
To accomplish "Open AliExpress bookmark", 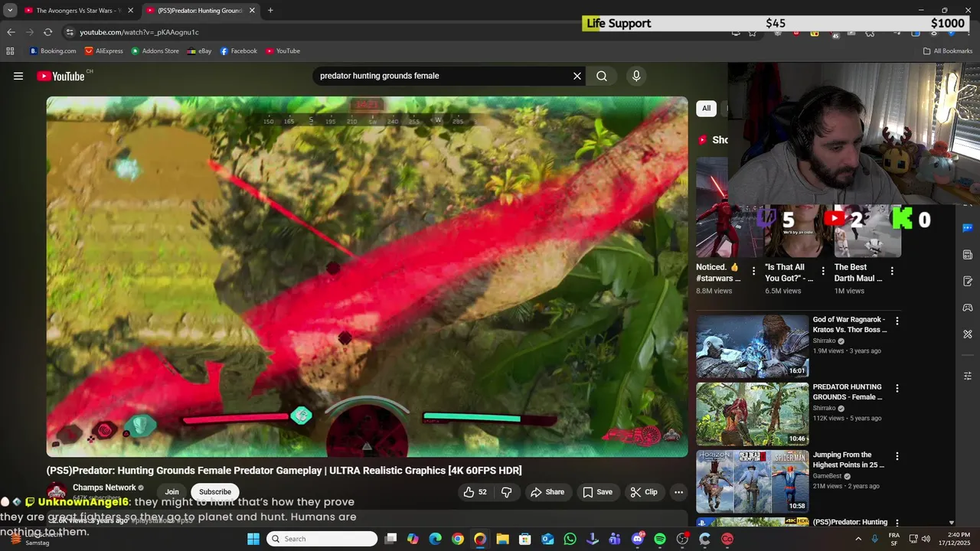I will (103, 51).
